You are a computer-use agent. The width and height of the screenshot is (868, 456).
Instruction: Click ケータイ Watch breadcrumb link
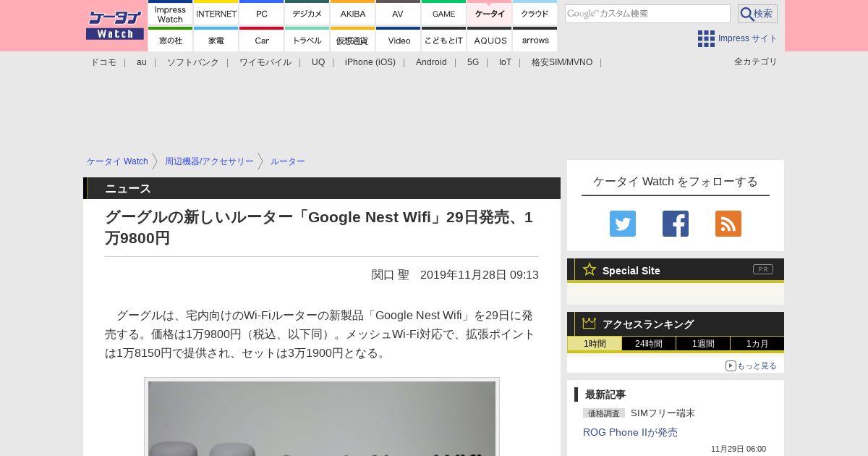[117, 161]
